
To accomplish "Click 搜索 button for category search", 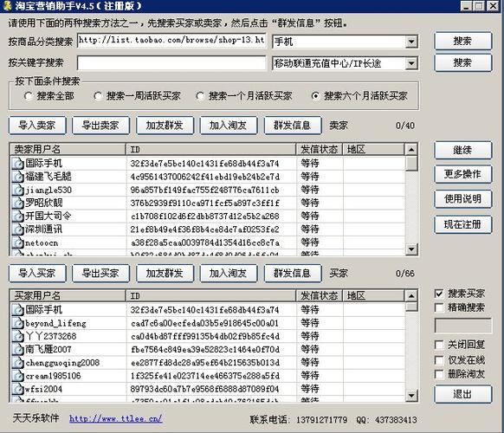I will [462, 41].
